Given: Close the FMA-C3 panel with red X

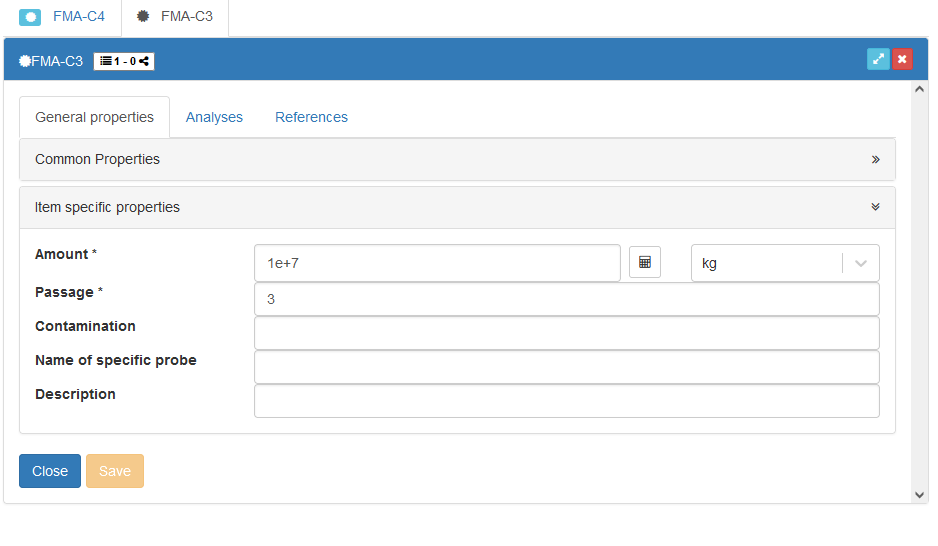Looking at the screenshot, I should coord(902,60).
